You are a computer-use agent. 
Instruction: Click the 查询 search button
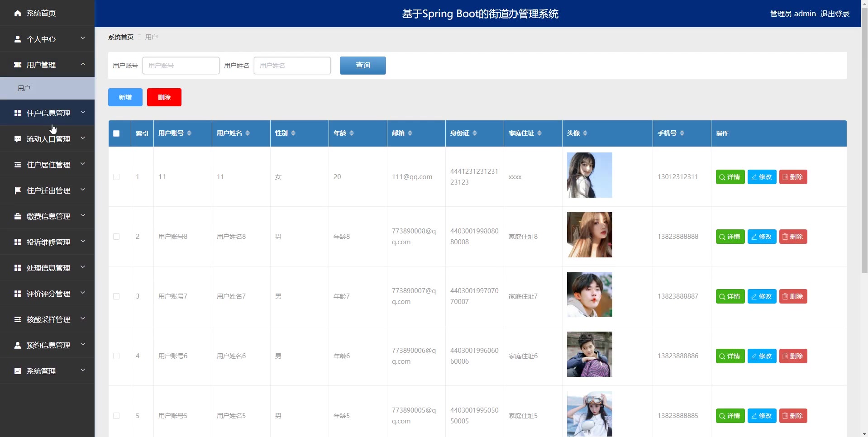click(x=362, y=66)
